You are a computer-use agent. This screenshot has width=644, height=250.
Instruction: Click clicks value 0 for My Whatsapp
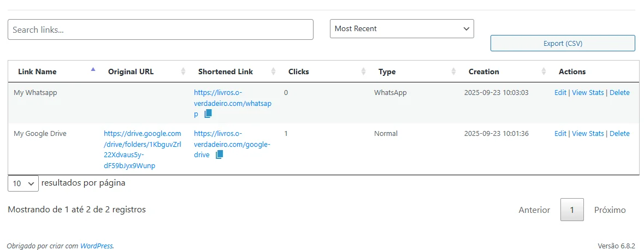pos(286,92)
